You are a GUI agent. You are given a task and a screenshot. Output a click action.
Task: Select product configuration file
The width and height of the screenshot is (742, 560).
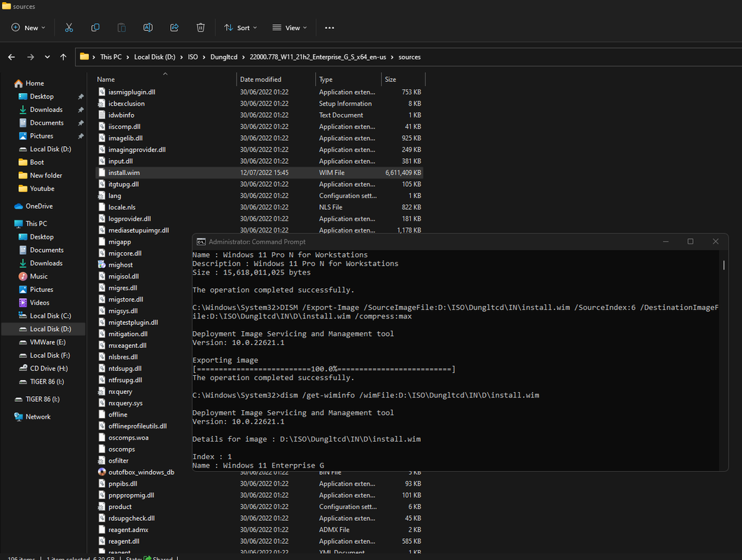click(x=259, y=507)
